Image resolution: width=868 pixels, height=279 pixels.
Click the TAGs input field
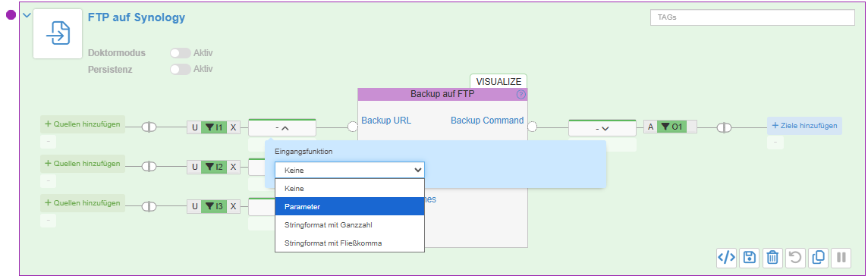[753, 17]
